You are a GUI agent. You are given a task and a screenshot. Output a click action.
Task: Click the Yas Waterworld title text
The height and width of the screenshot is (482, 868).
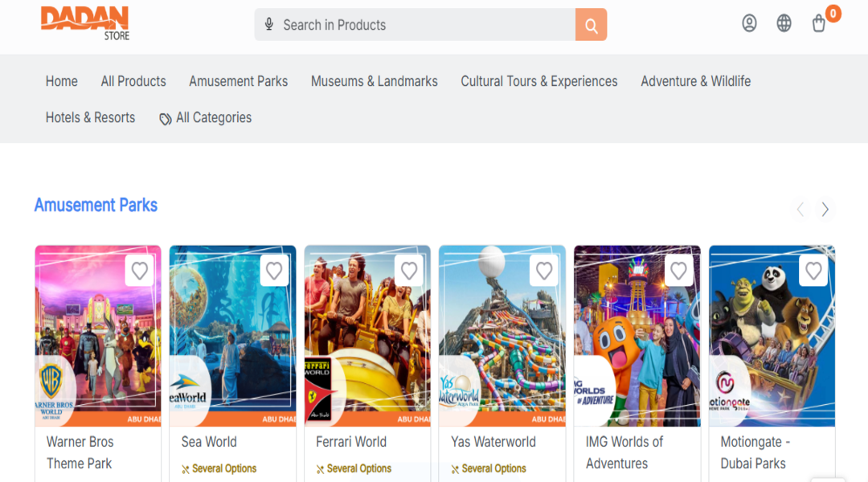[x=493, y=442]
